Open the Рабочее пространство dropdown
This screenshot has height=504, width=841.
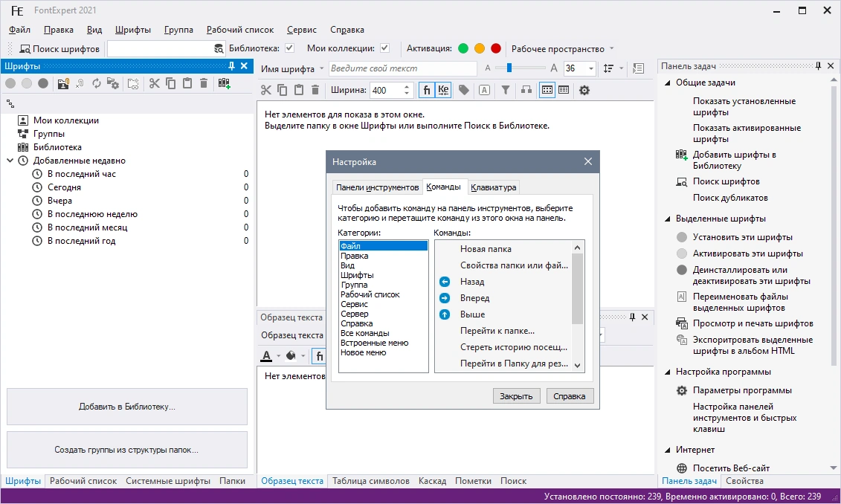click(563, 49)
